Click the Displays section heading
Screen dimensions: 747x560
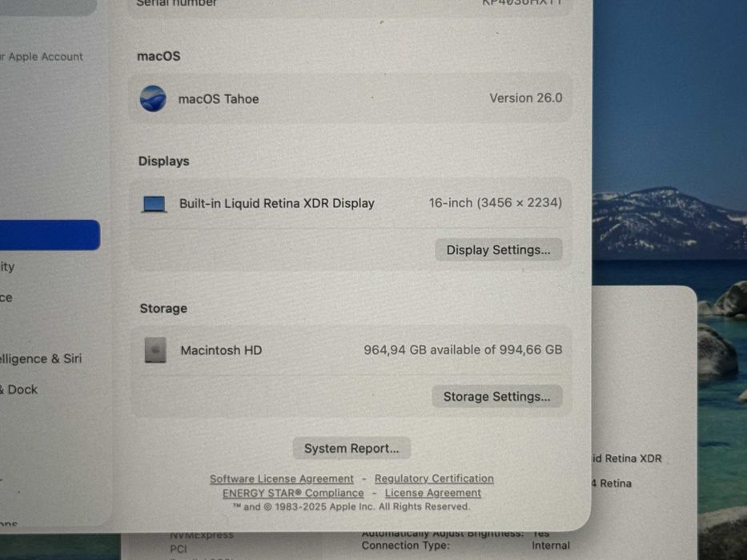click(x=164, y=161)
